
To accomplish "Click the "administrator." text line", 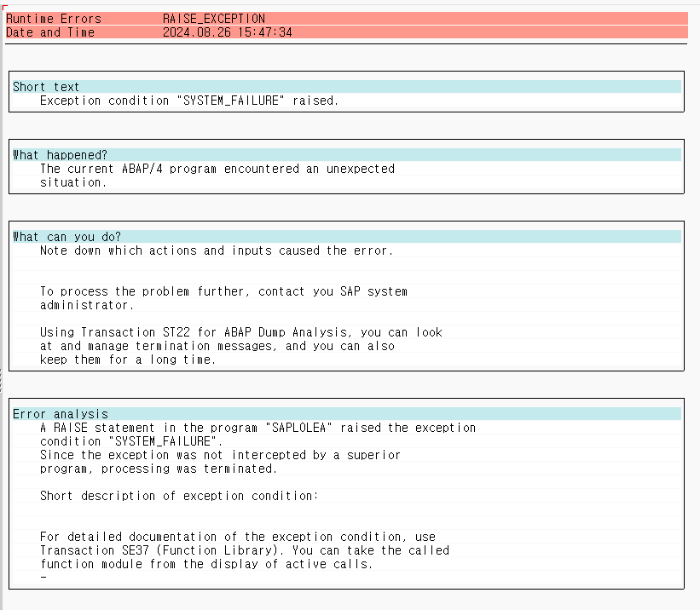I will (x=87, y=305).
